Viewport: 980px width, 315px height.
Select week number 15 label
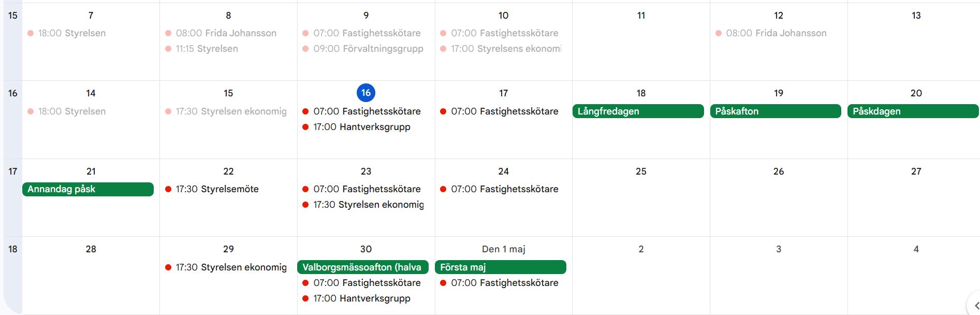(13, 16)
